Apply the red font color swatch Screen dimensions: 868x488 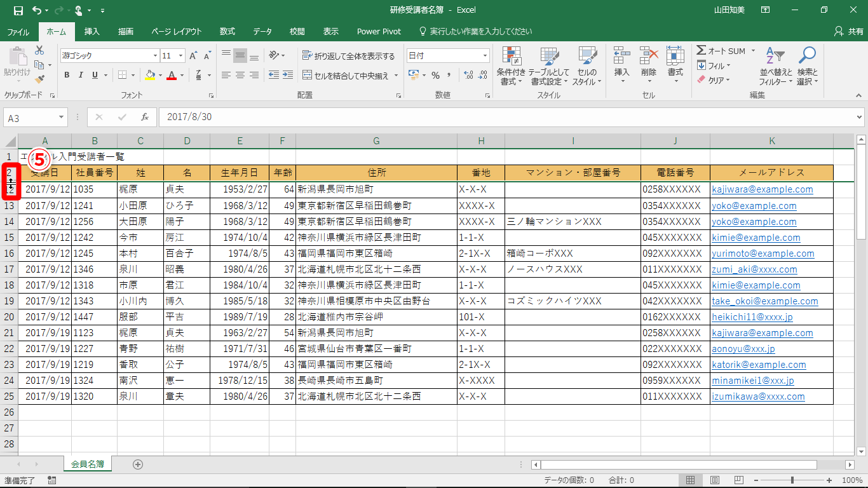[x=171, y=75]
